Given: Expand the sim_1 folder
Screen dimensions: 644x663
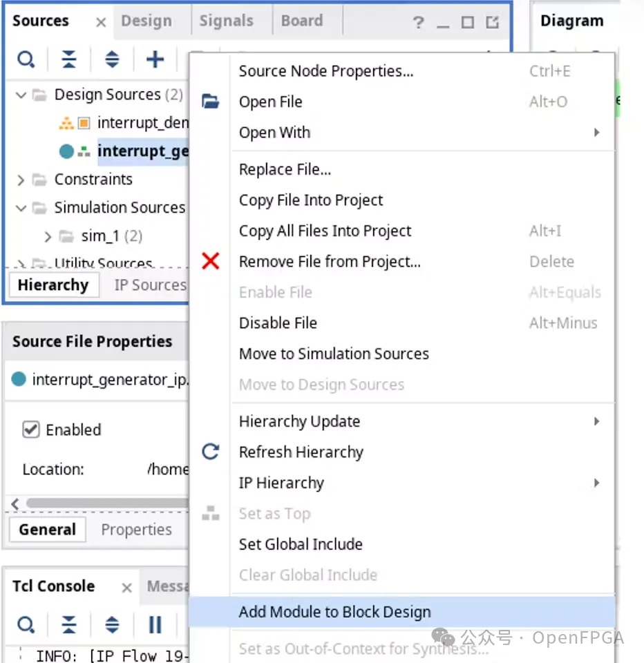Looking at the screenshot, I should (48, 237).
